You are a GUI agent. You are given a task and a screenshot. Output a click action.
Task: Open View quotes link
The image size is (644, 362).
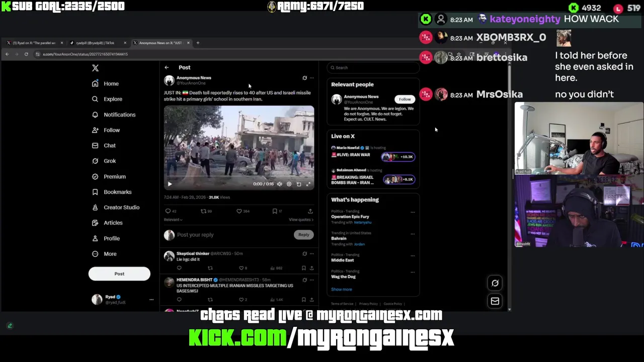click(301, 220)
